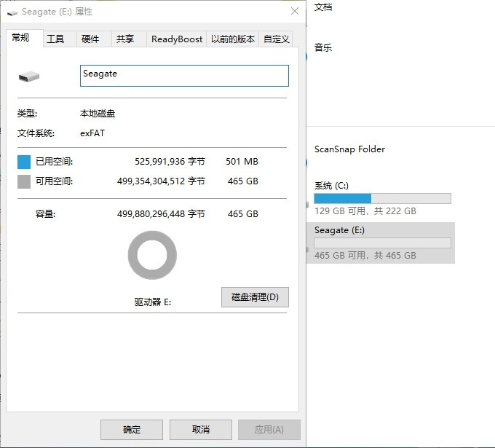Image resolution: width=495 pixels, height=448 pixels.
Task: Click the drive icon beside name field
Action: (29, 76)
